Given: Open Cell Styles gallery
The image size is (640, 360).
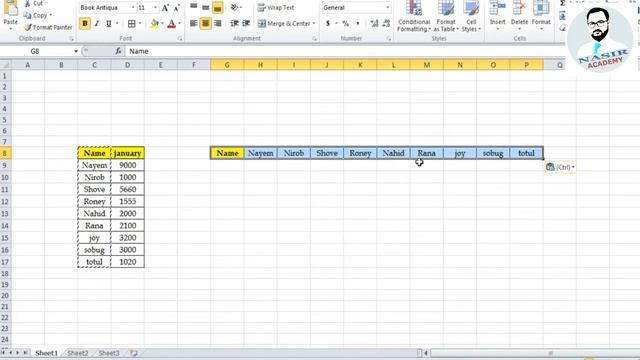Looking at the screenshot, I should tap(471, 16).
